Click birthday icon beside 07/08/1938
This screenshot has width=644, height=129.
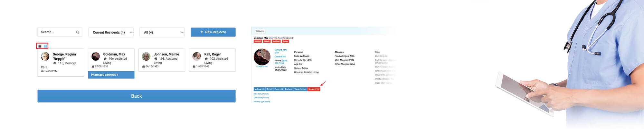(93, 66)
